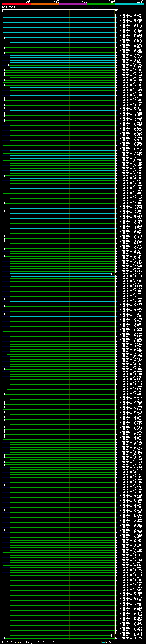Click the cyan ~100% identity legend segment

tap(130, 4)
